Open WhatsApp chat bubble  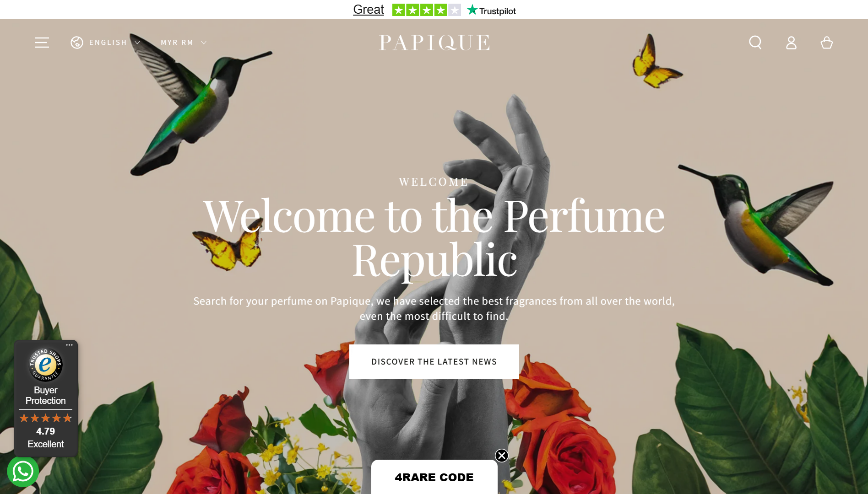tap(23, 472)
